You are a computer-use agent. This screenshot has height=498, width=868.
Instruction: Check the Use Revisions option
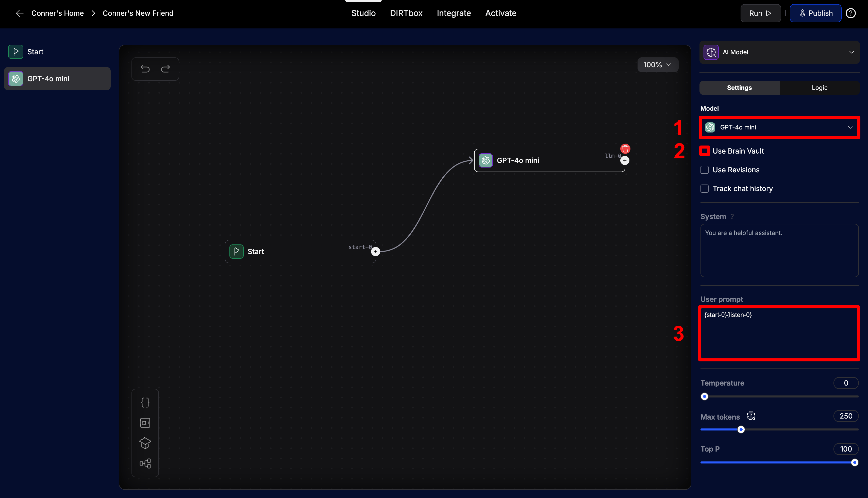(705, 170)
